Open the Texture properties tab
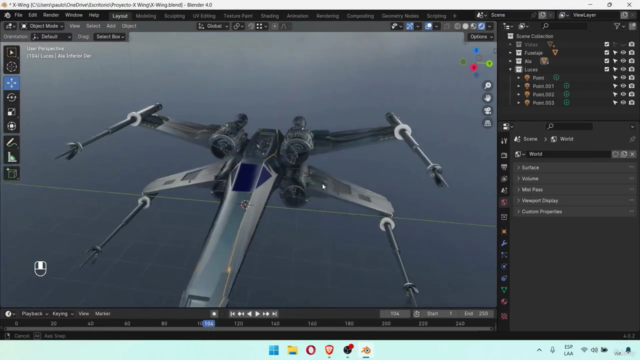This screenshot has height=360, width=640. tap(504, 316)
